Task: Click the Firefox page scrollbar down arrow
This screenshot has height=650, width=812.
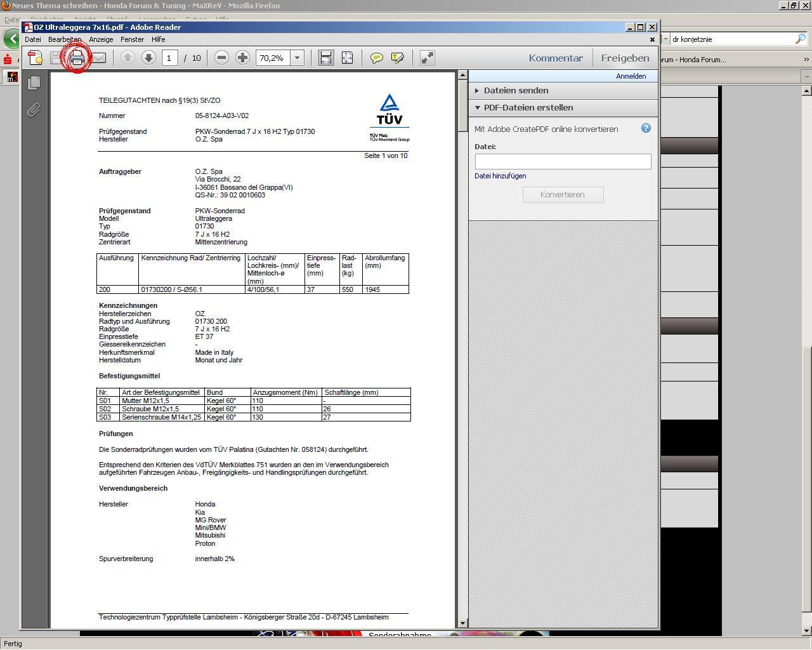Action: pyautogui.click(x=806, y=631)
